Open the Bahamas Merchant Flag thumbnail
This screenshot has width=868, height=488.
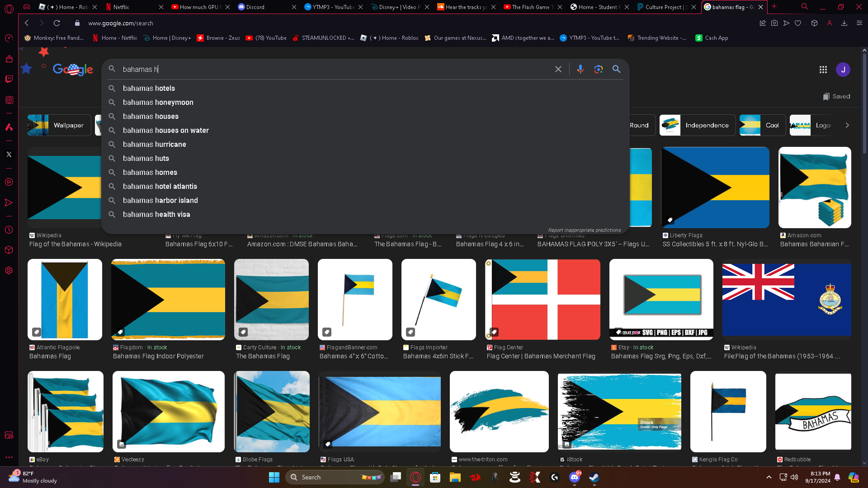coord(543,299)
